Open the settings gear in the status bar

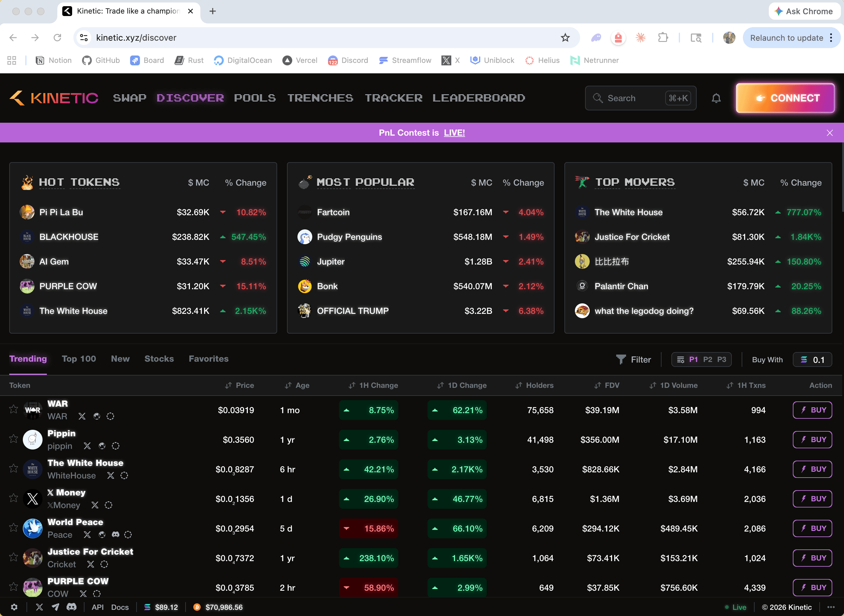click(14, 607)
